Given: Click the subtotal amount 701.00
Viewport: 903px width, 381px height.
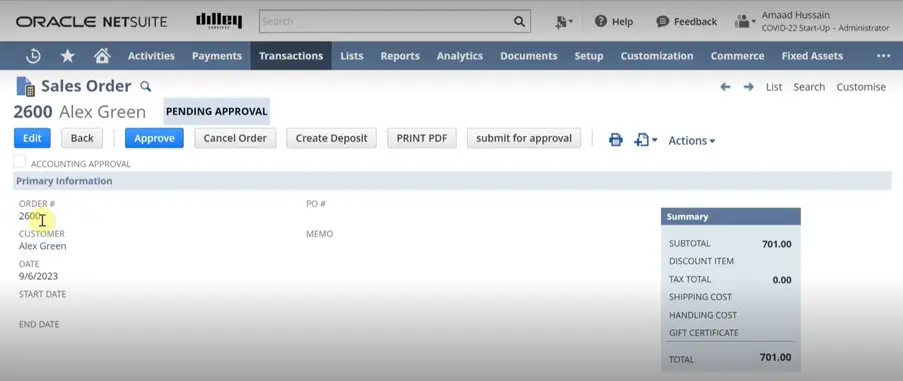Looking at the screenshot, I should tap(777, 244).
